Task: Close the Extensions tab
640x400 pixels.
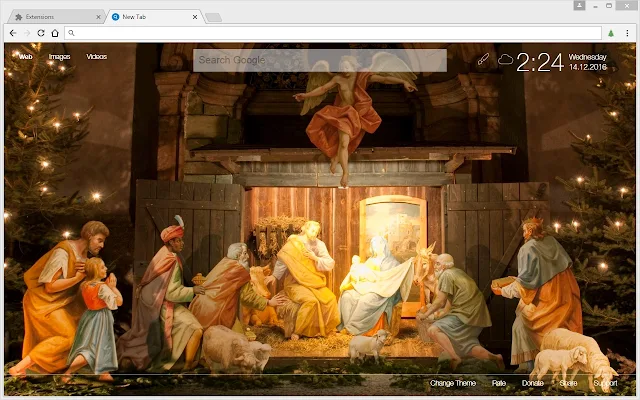Action: point(98,17)
